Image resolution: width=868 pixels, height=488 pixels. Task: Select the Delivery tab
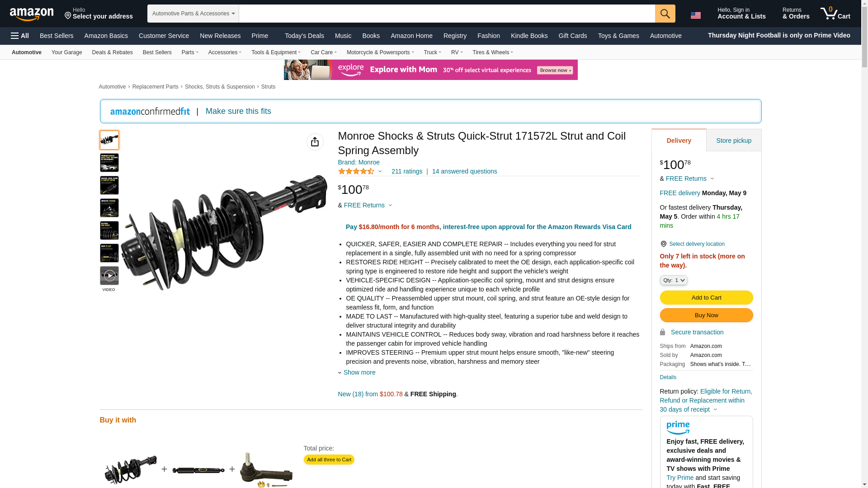pos(679,141)
